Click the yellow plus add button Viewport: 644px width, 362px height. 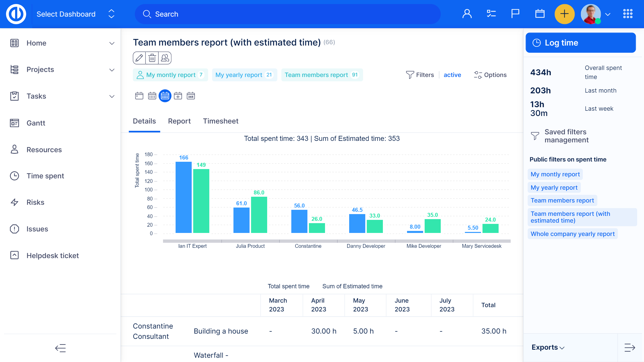coord(564,14)
